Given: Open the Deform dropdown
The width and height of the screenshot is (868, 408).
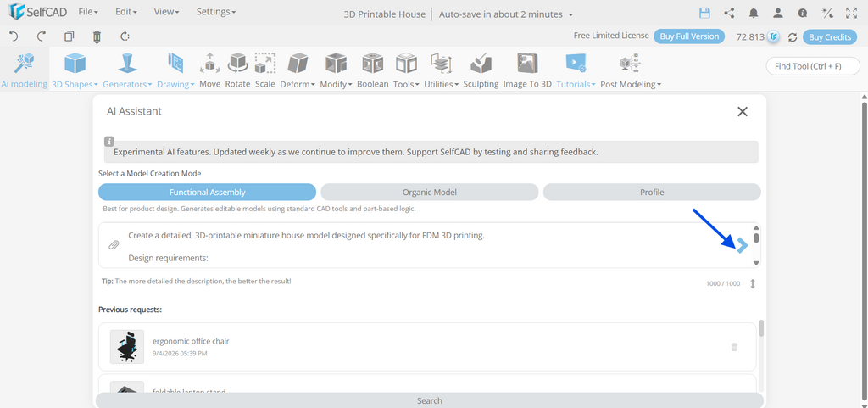Looking at the screenshot, I should click(x=298, y=70).
